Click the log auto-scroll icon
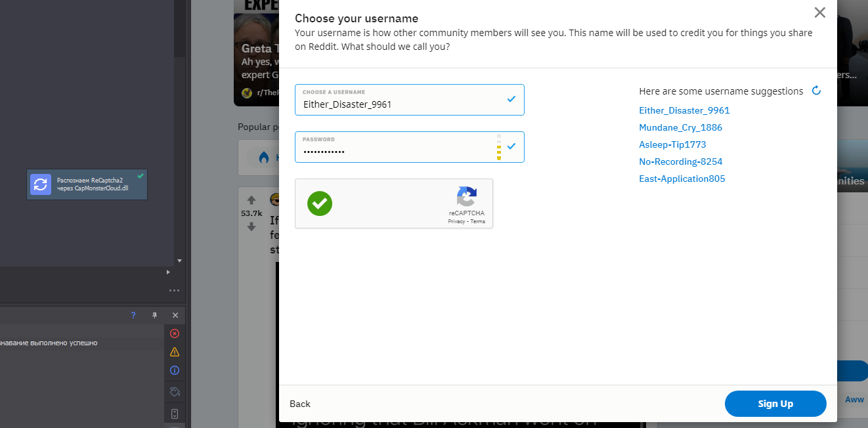Image resolution: width=868 pixels, height=428 pixels. [175, 414]
